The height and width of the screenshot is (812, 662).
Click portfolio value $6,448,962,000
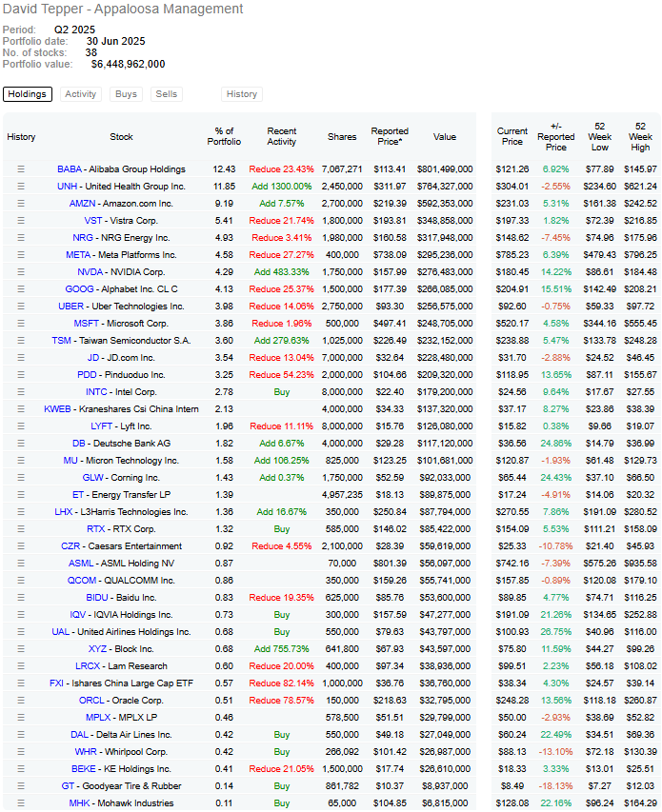[128, 64]
